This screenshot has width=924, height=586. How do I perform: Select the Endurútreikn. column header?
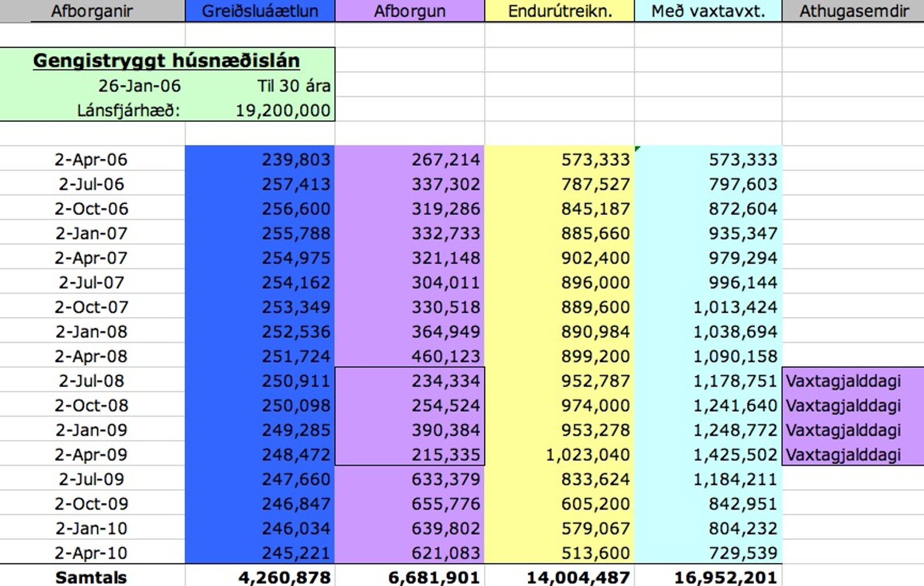pyautogui.click(x=560, y=11)
